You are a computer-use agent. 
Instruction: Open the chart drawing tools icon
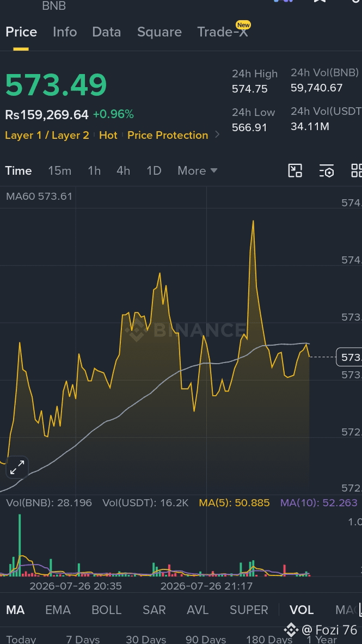[295, 170]
